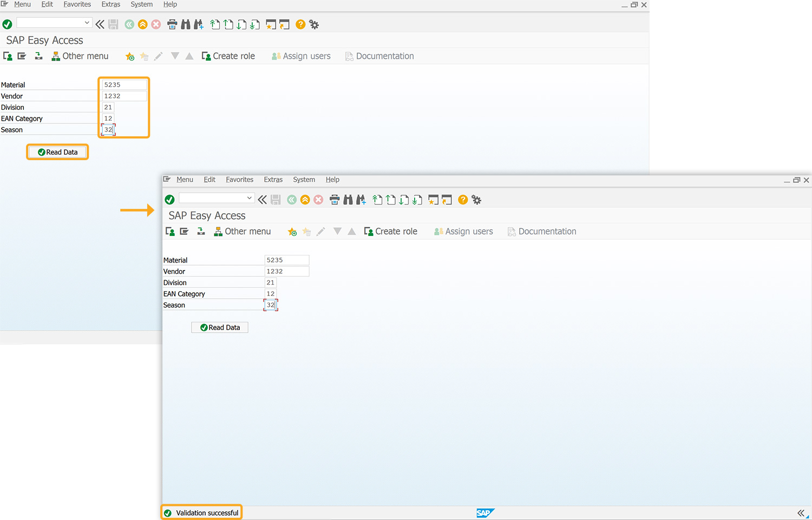Click orange Exit icon in back window
This screenshot has height=520, width=812.
coord(143,24)
